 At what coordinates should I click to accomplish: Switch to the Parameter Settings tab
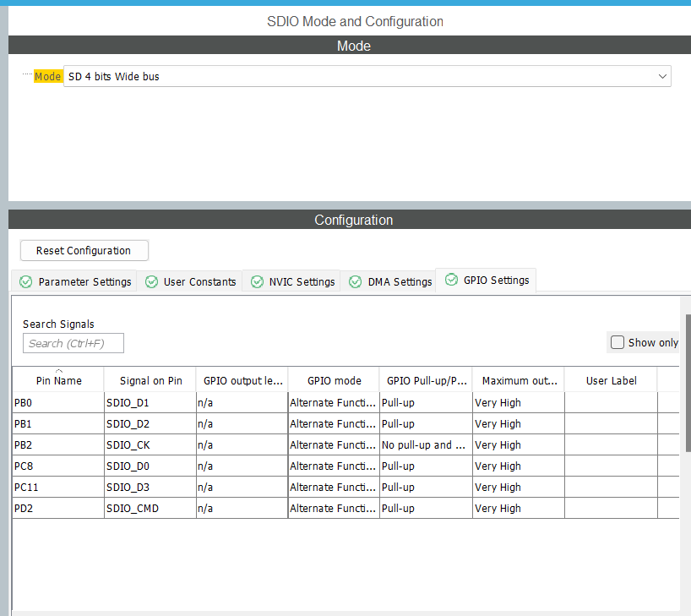click(84, 281)
